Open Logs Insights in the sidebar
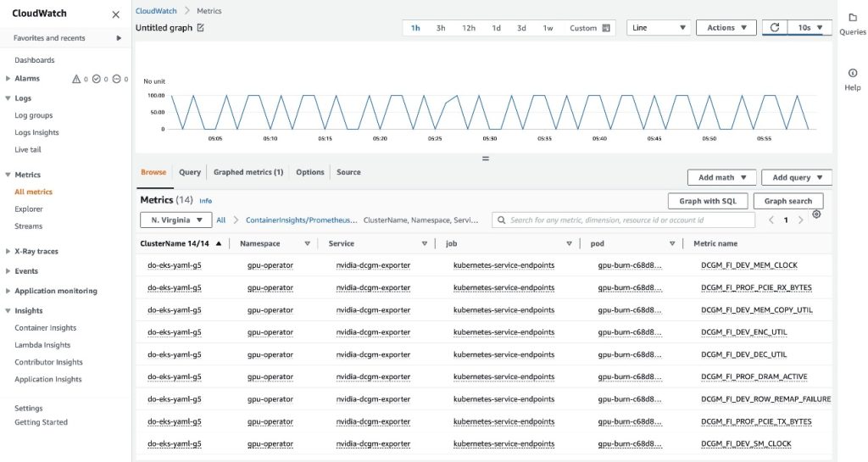This screenshot has height=462, width=868. tap(36, 133)
